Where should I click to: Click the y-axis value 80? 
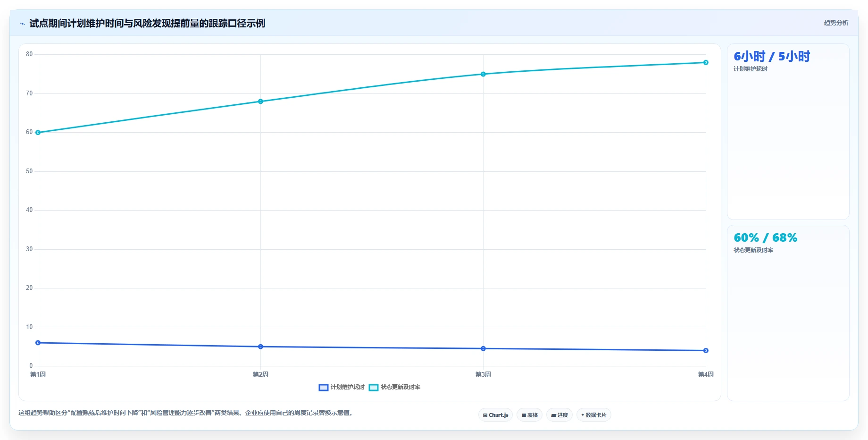pyautogui.click(x=29, y=54)
